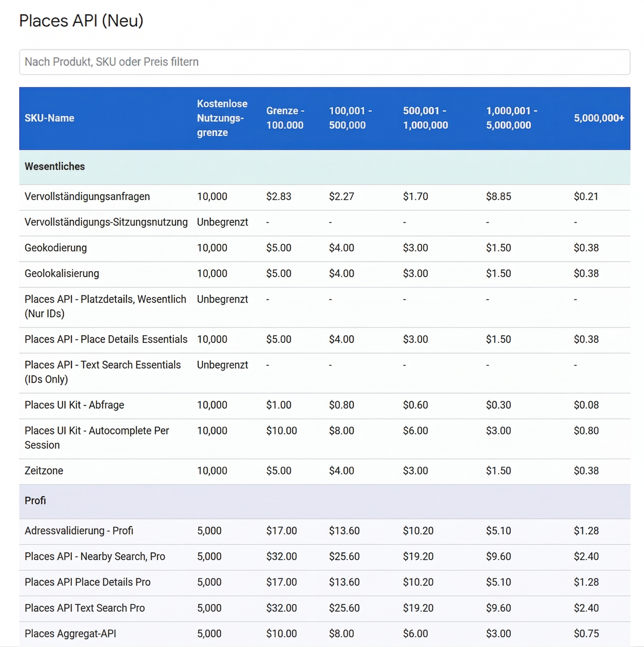Image resolution: width=644 pixels, height=647 pixels.
Task: Click the Places UI Kit - Abfrage row
Action: (x=74, y=405)
